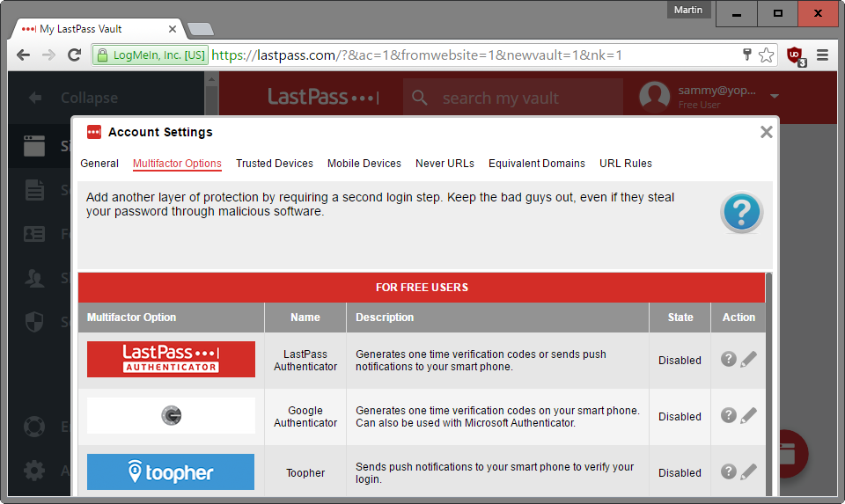This screenshot has width=845, height=504.
Task: Open the uBlock Origin extension icon
Action: click(796, 55)
